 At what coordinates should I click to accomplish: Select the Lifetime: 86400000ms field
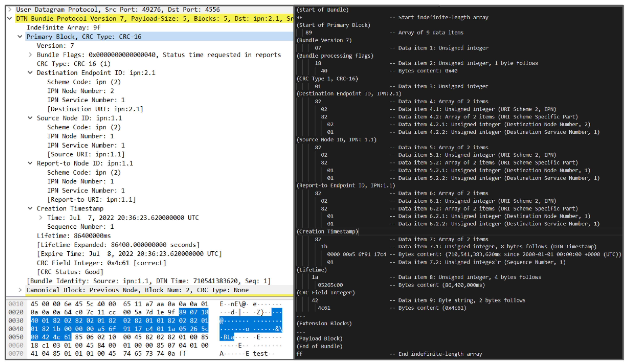(74, 236)
